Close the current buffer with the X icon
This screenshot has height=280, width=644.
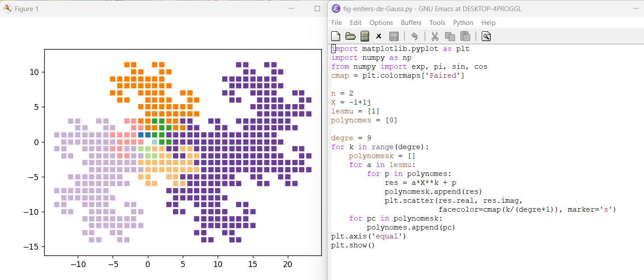coord(379,36)
